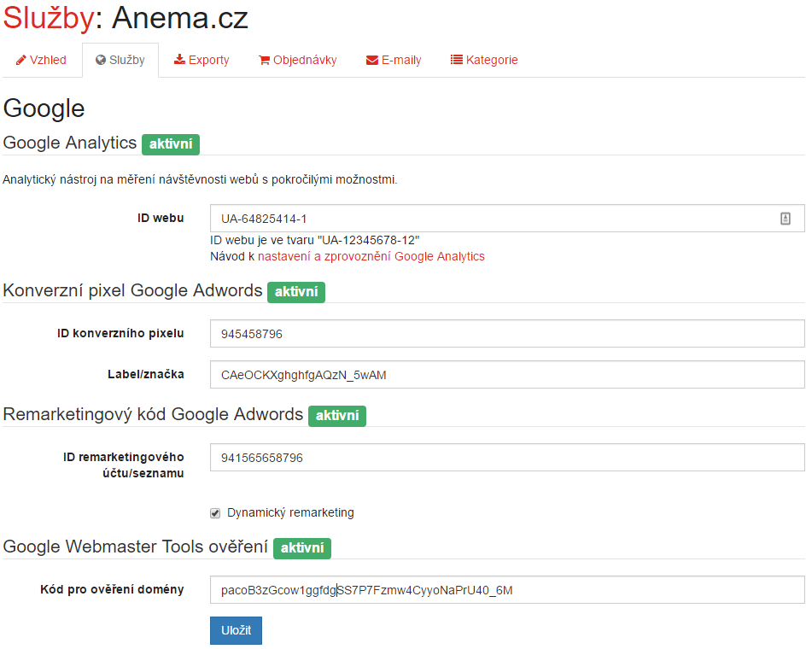Open the Exporty tab
This screenshot has height=649, width=812.
tap(202, 60)
